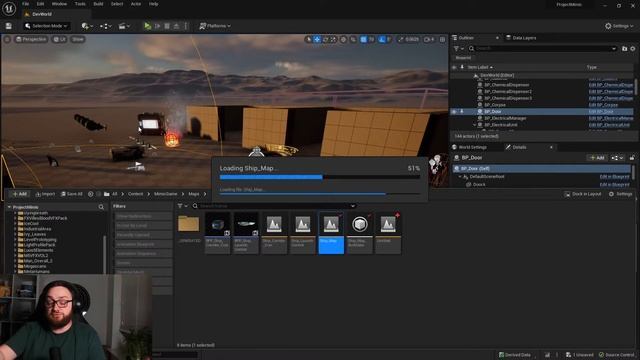
Task: Select BP_Corpse in the Outliner
Action: [495, 105]
